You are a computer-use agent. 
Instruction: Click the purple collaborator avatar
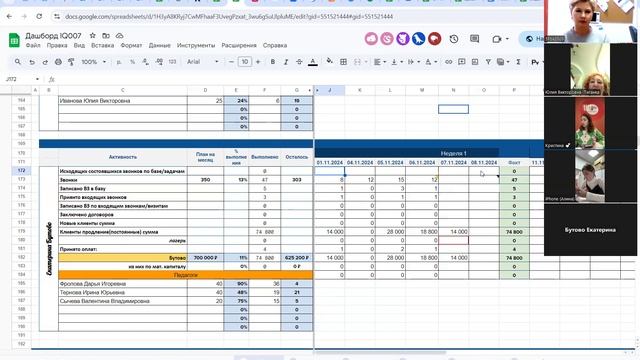coord(403,39)
